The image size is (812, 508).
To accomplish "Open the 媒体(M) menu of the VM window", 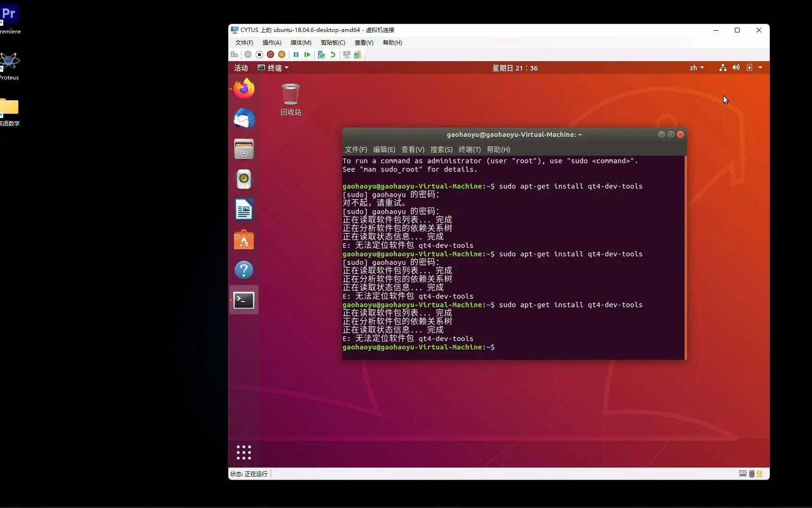I will coord(300,42).
